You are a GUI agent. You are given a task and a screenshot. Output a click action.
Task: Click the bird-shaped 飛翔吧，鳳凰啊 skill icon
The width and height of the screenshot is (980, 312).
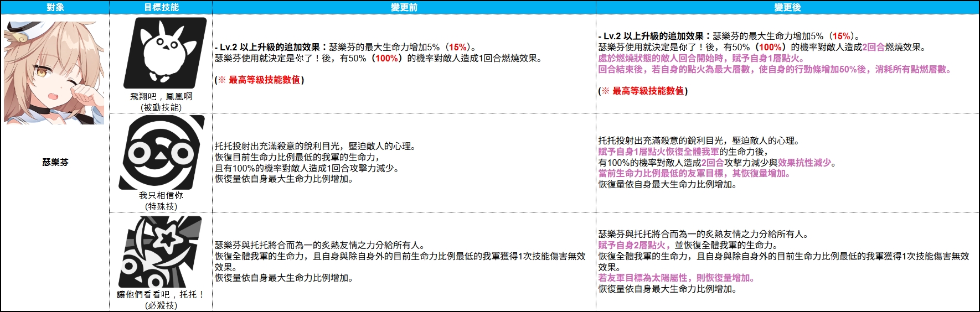click(x=164, y=53)
